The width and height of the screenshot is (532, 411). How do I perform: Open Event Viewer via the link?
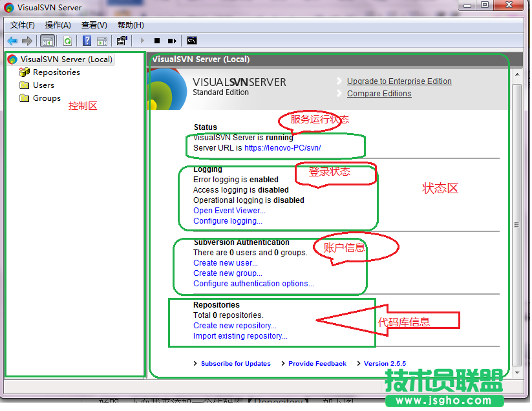[229, 210]
